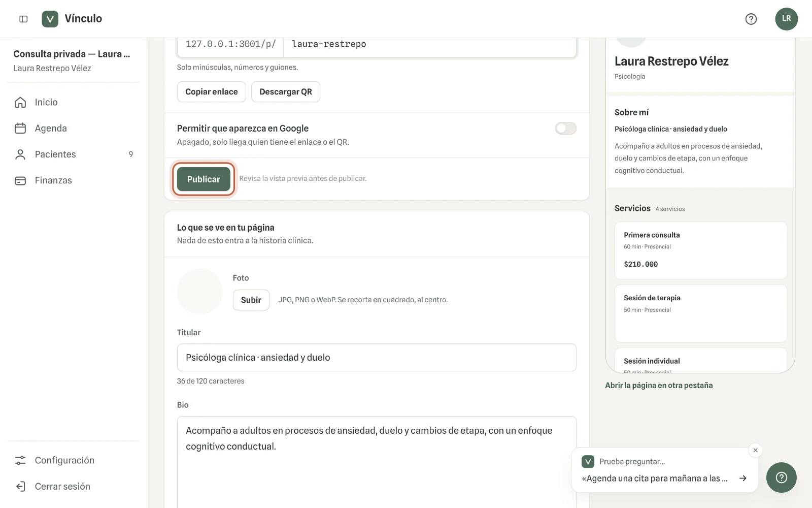Click Subir photo upload button
Image resolution: width=812 pixels, height=508 pixels.
tap(251, 300)
